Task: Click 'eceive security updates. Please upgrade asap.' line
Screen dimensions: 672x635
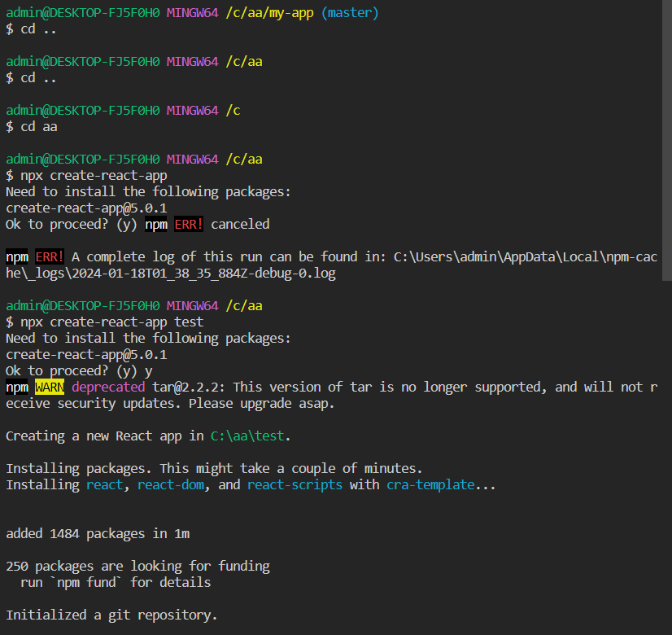Action: point(170,404)
